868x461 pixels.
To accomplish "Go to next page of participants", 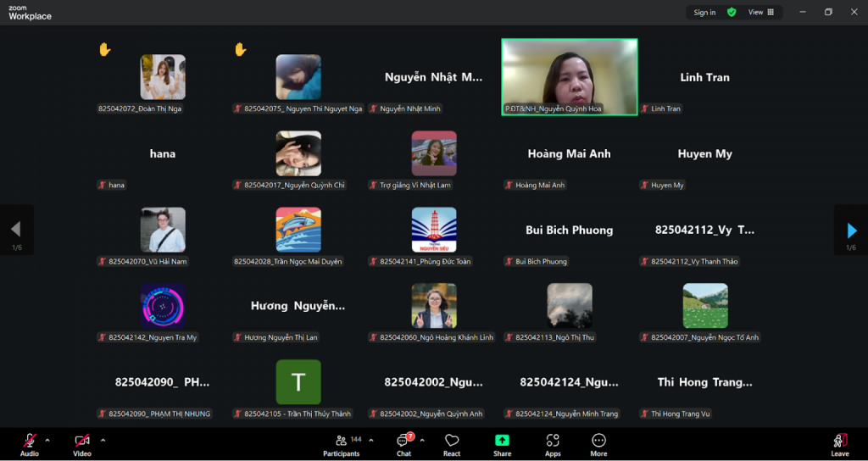I will pyautogui.click(x=851, y=230).
